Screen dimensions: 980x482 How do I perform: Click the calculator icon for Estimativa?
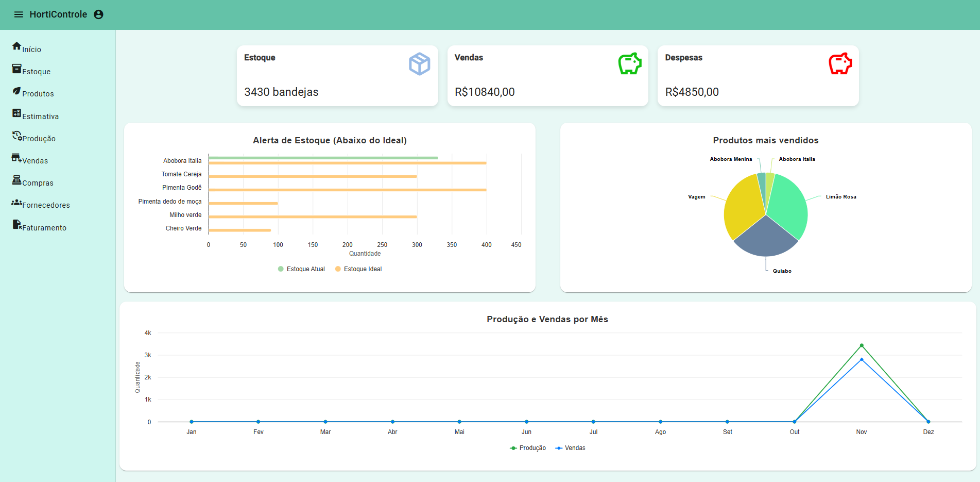click(x=17, y=113)
